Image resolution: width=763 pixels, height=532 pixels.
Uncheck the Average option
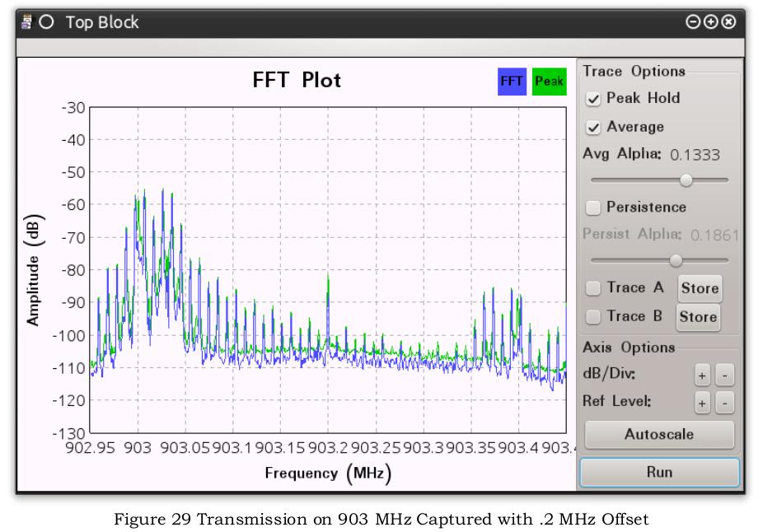[592, 128]
